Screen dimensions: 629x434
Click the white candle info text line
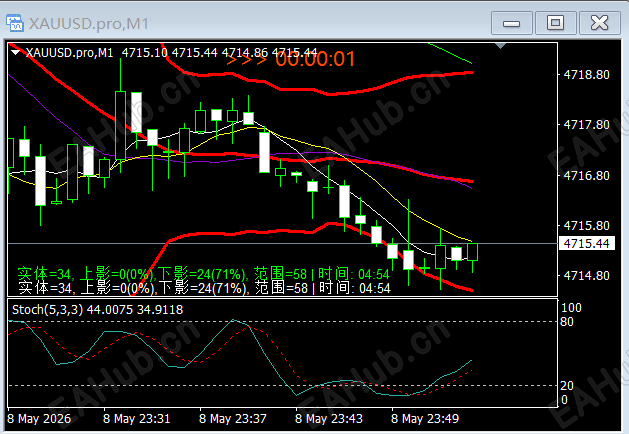pos(204,288)
